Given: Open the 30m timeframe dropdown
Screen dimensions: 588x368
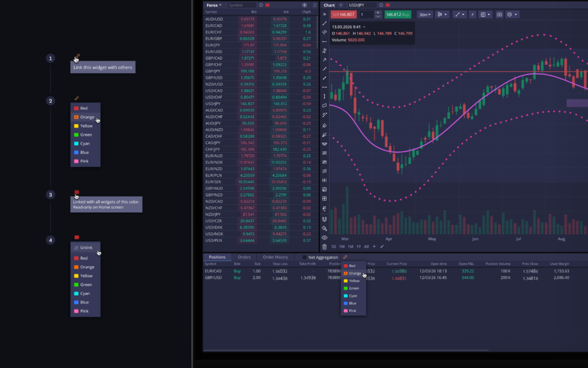Looking at the screenshot, I should click(425, 14).
